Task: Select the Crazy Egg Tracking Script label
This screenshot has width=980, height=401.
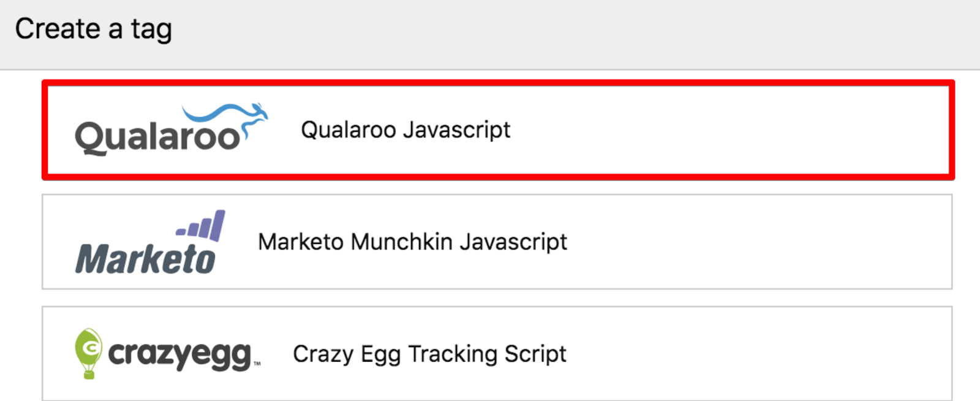Action: point(429,354)
